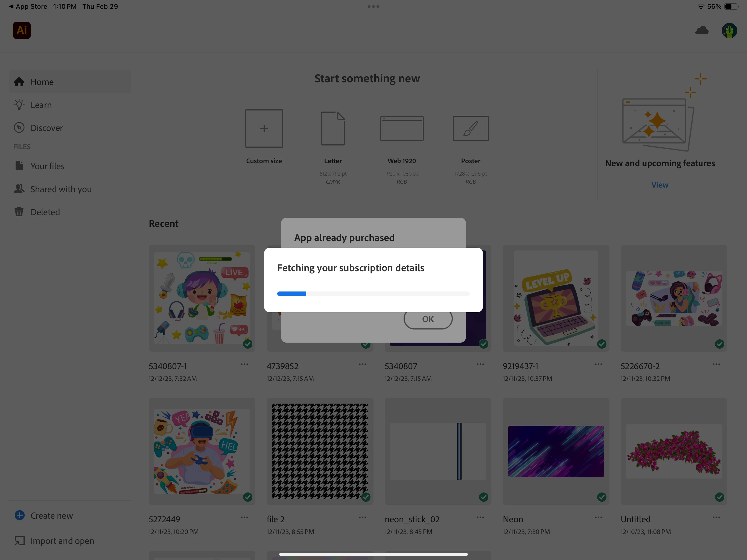Click the subscription fetching progress bar
The height and width of the screenshot is (560, 747).
click(x=373, y=293)
